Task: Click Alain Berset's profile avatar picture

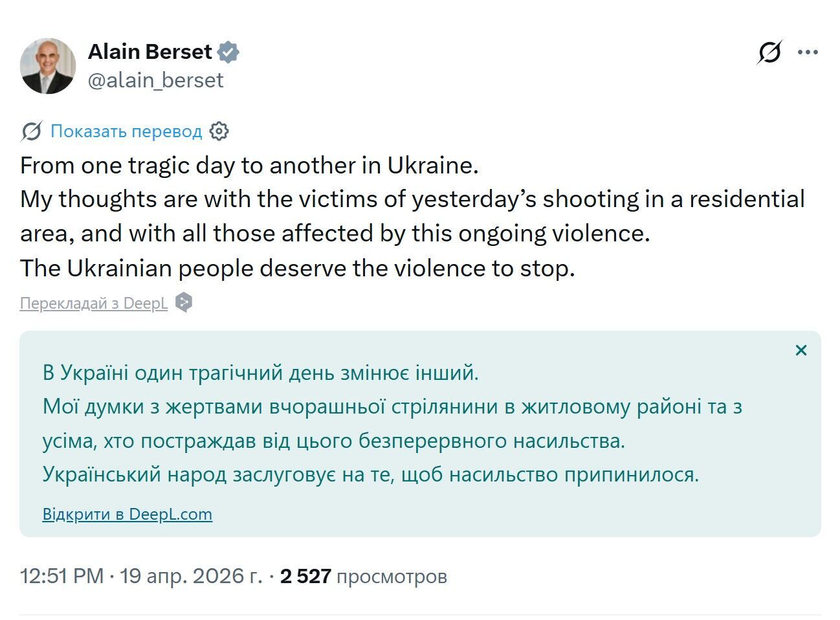Action: (48, 65)
